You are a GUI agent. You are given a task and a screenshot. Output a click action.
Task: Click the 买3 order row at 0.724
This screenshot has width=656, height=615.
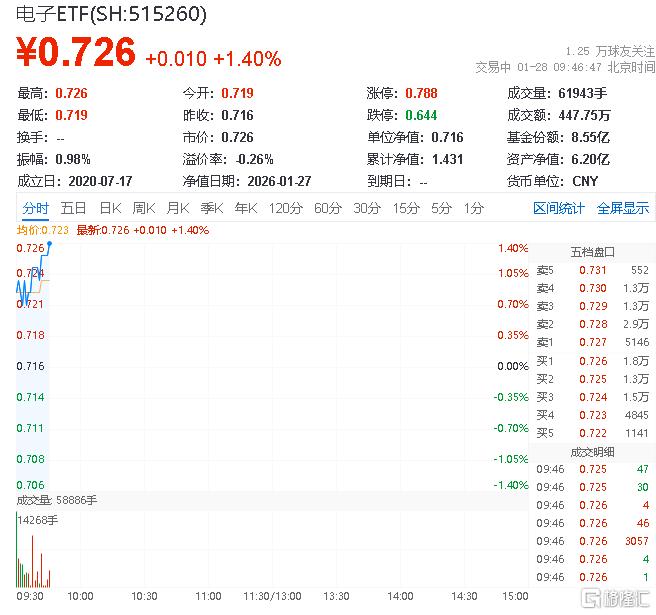tap(592, 397)
